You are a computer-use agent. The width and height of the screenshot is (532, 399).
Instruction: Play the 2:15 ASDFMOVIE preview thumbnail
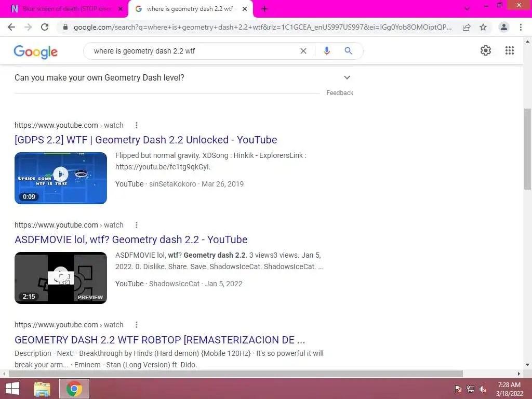[61, 278]
